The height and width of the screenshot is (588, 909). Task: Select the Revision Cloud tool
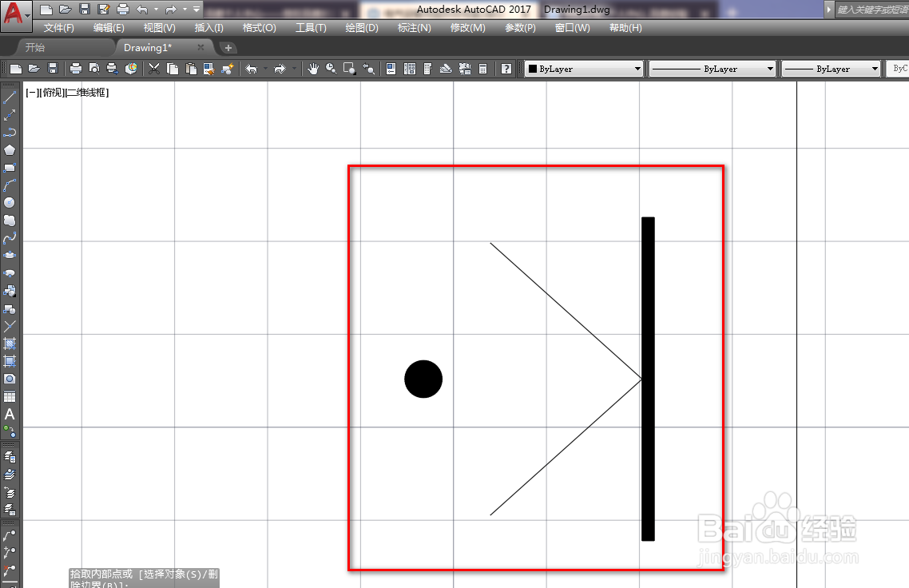point(10,221)
